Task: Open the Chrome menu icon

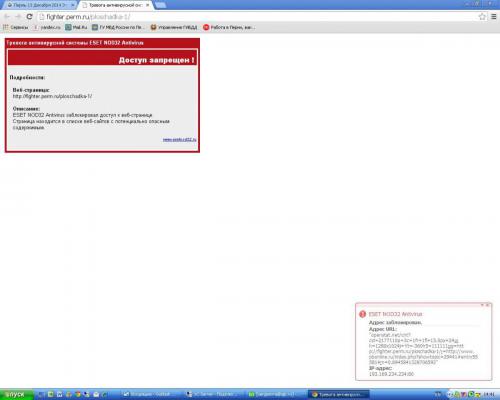Action: pyautogui.click(x=494, y=17)
